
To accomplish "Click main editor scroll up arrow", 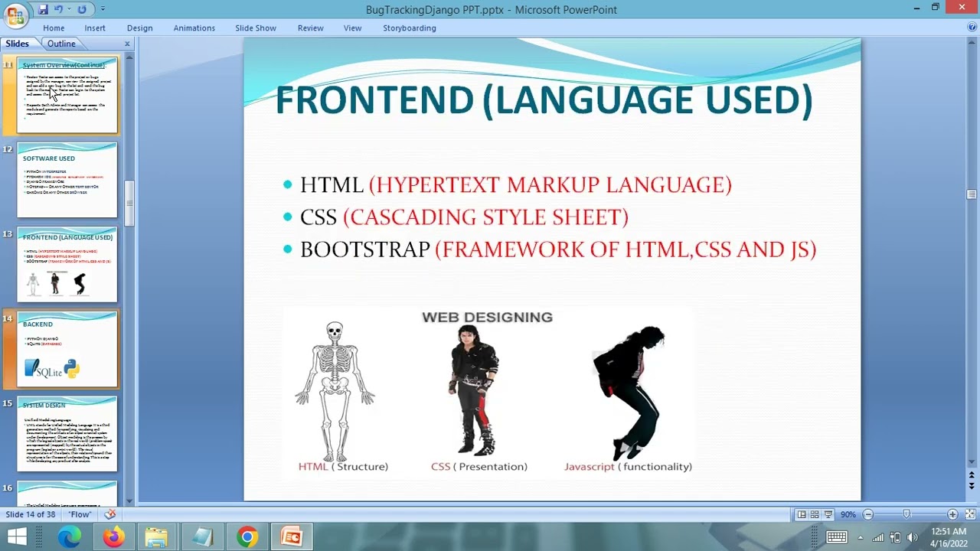I will point(972,44).
